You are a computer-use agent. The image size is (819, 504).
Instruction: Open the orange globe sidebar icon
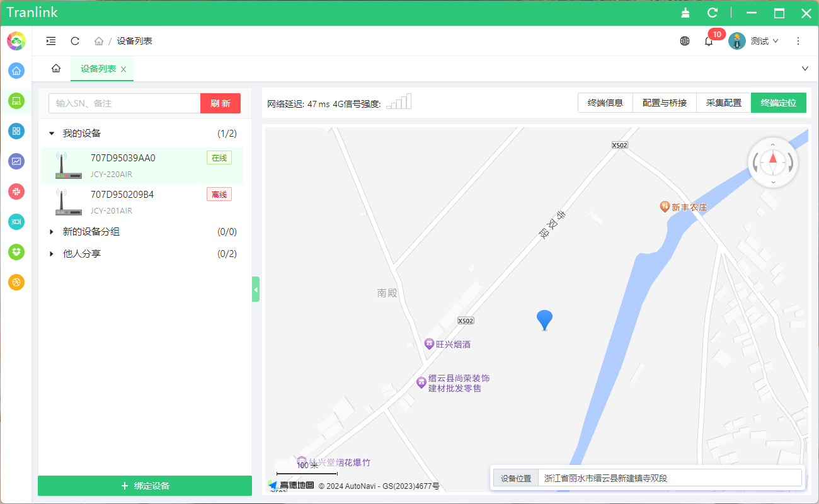coord(16,282)
